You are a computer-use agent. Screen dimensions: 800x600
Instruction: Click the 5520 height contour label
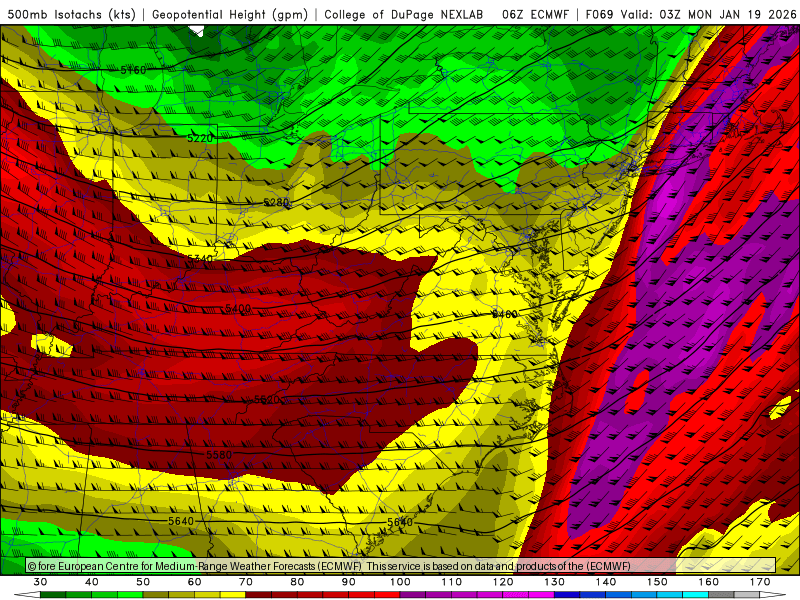pos(267,399)
